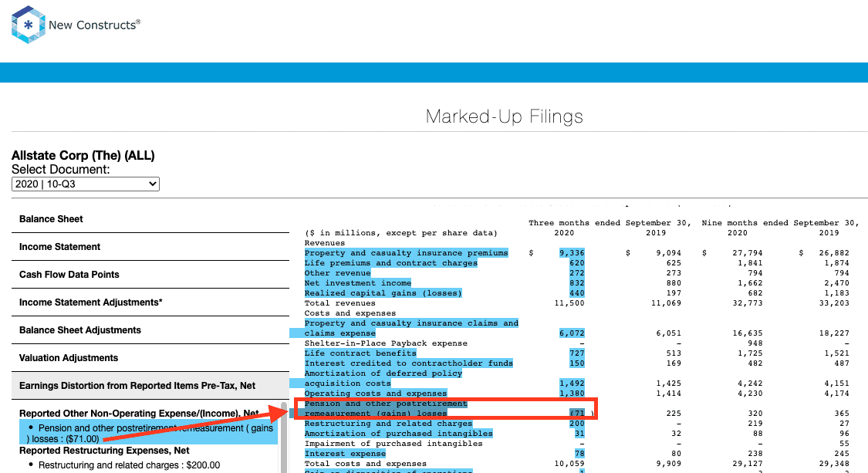Image resolution: width=868 pixels, height=473 pixels.
Task: Select Cash Flow Data Points
Action: click(150, 274)
